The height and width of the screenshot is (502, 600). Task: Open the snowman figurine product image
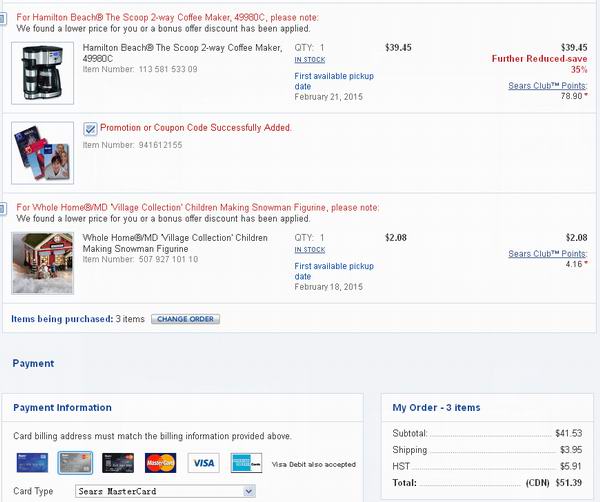tap(42, 261)
